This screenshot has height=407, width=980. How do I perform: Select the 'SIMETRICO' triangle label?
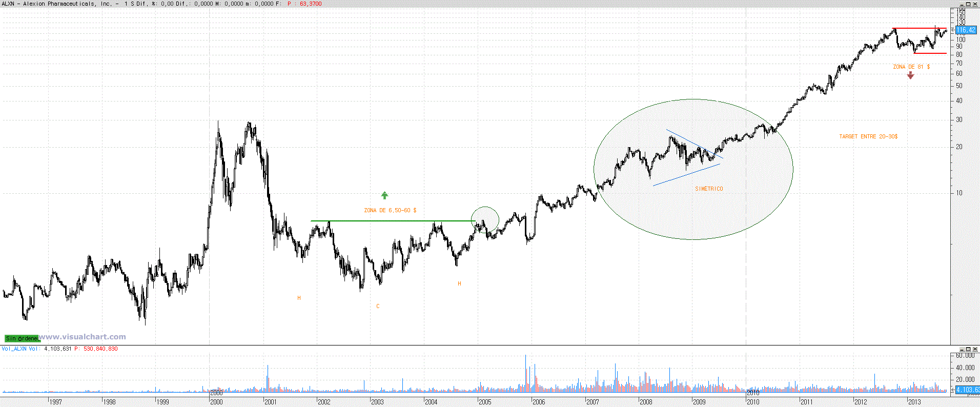[709, 189]
